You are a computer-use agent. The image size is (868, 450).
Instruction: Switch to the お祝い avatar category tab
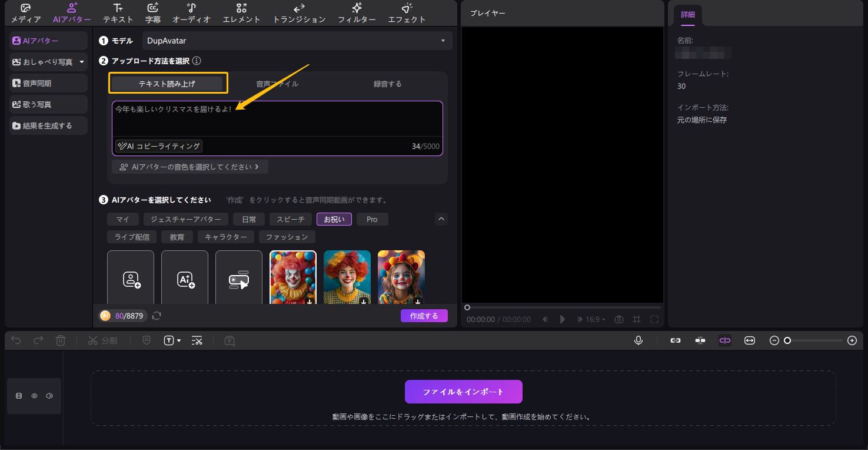tap(334, 219)
